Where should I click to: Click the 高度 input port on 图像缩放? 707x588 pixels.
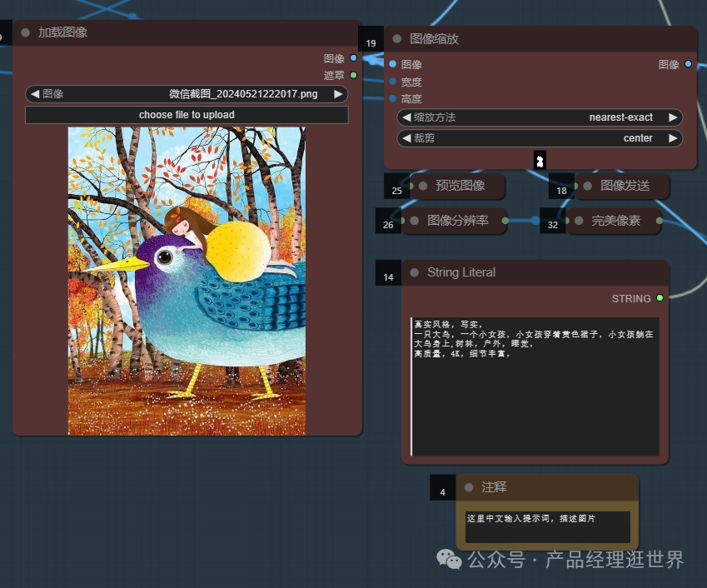point(392,98)
